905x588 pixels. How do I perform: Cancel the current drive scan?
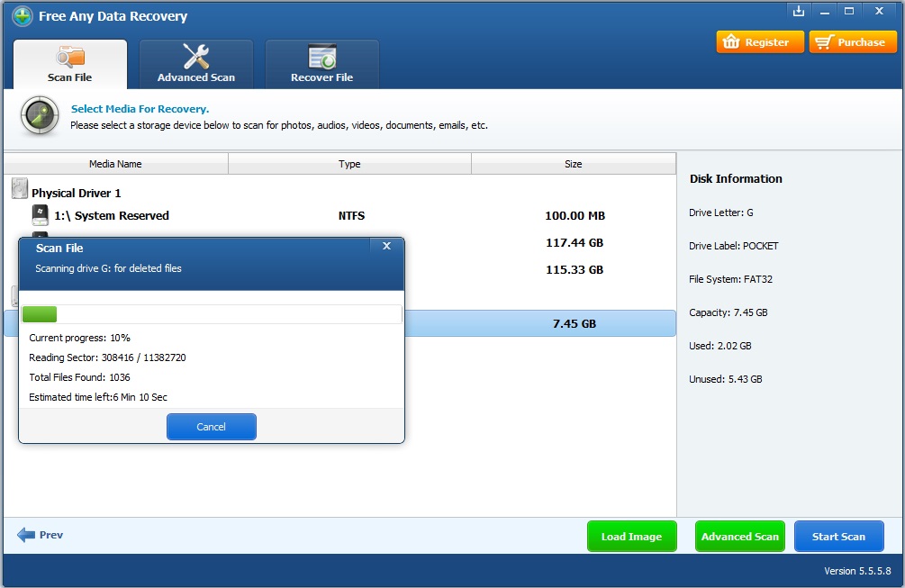click(211, 426)
